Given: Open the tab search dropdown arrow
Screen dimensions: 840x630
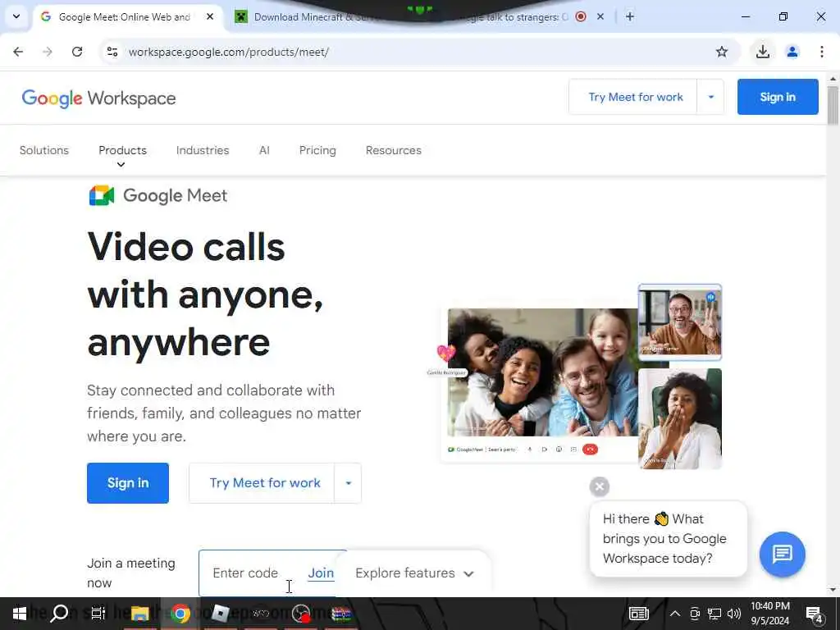Looking at the screenshot, I should coord(16,16).
